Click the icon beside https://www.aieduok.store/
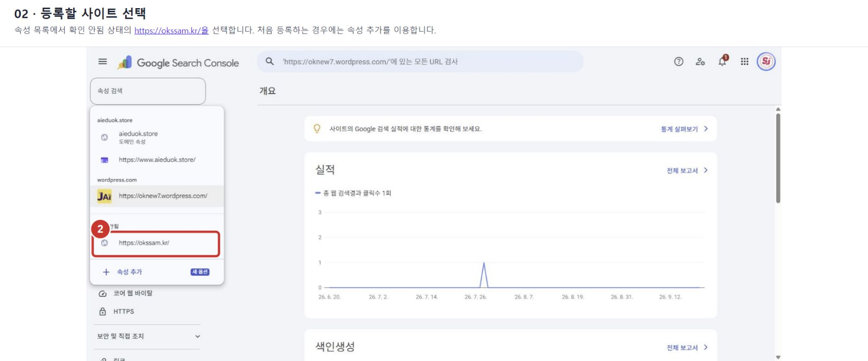 [104, 160]
